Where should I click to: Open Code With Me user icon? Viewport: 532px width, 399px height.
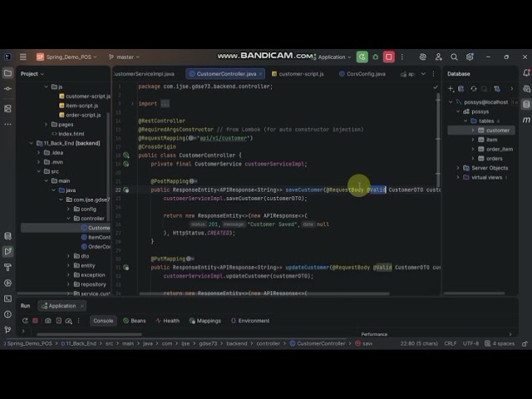tap(439, 57)
